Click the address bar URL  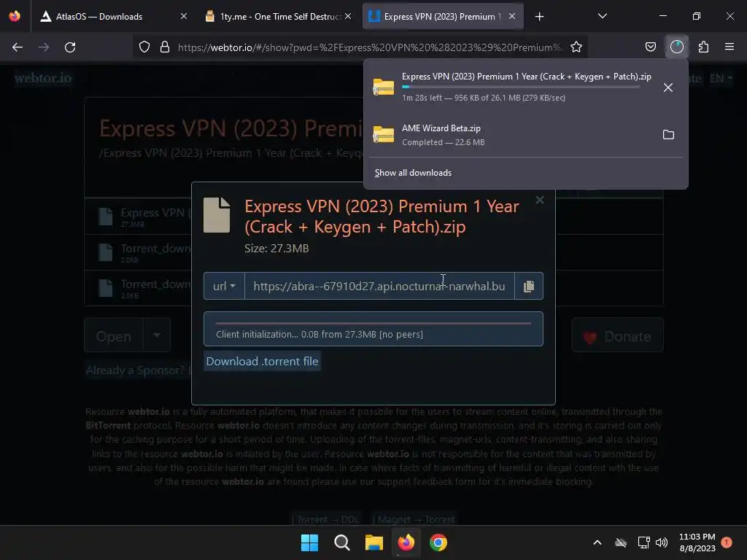pos(370,47)
